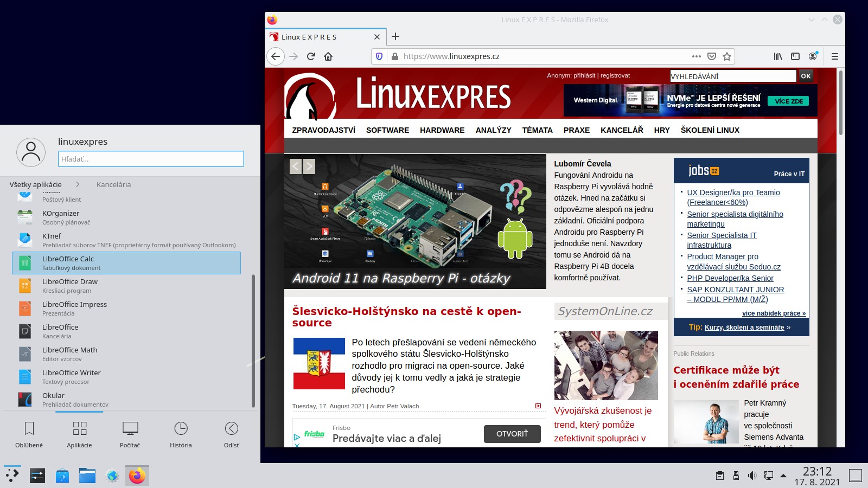
Task: Switch to the História launcher tab
Action: tap(181, 434)
